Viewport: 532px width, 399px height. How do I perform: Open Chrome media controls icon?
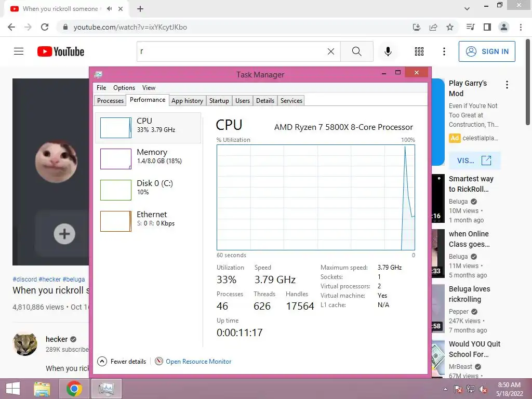[x=470, y=27]
